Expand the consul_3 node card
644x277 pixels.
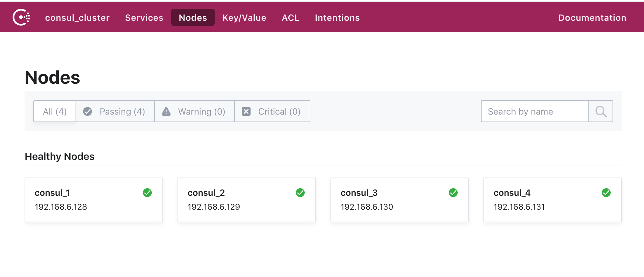pyautogui.click(x=400, y=200)
